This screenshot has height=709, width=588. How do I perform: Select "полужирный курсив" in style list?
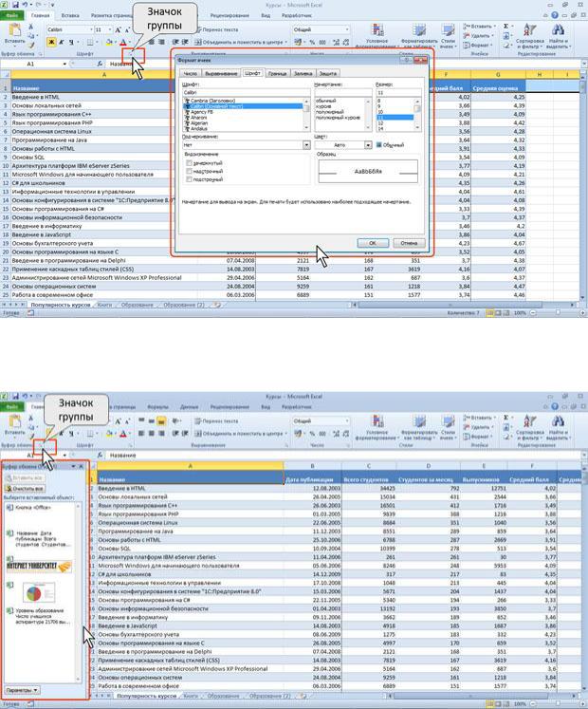(338, 118)
